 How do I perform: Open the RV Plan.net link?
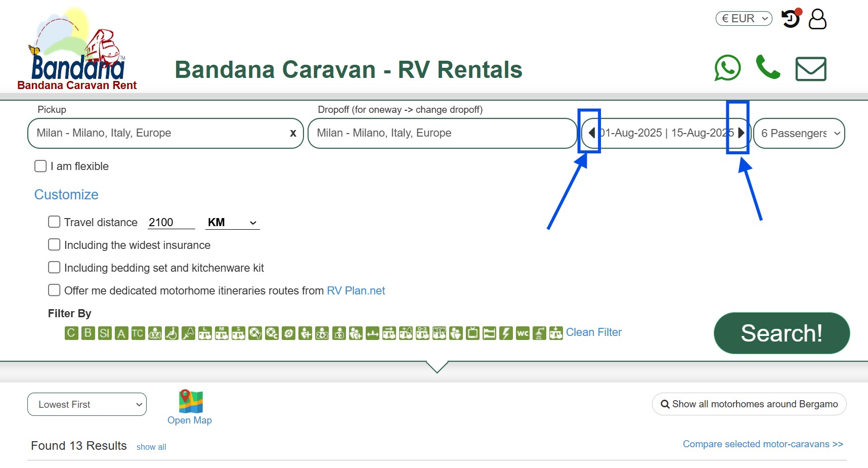click(x=356, y=290)
